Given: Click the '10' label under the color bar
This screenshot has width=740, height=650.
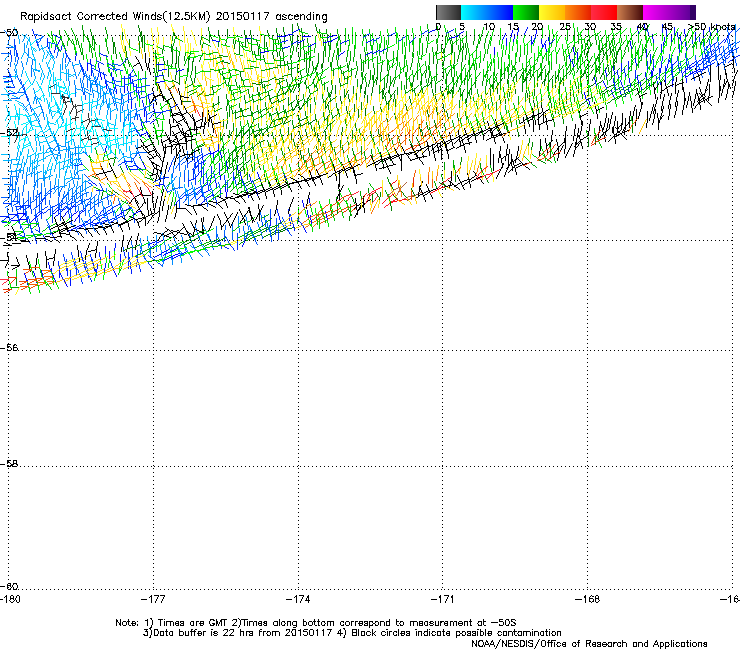Looking at the screenshot, I should pos(489,26).
